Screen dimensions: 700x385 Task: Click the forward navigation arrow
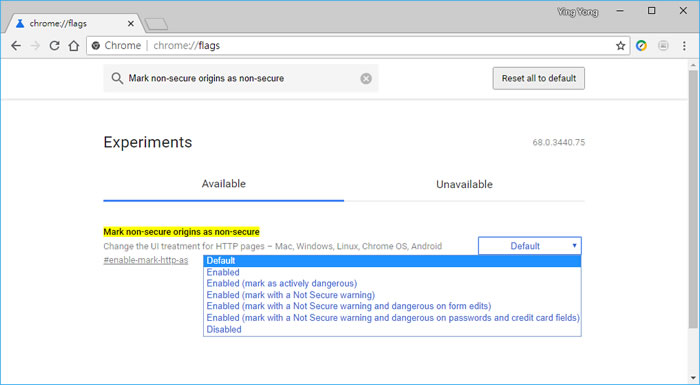[35, 46]
